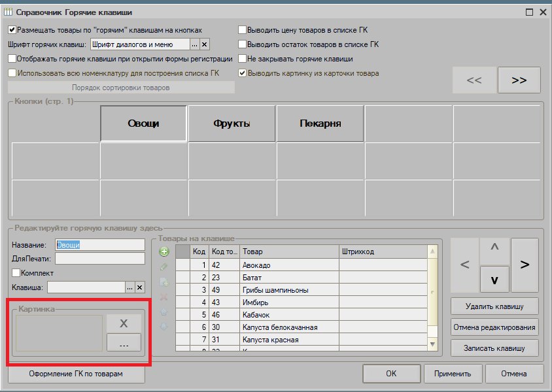This screenshot has width=552, height=392.
Task: Click the move-up arrow icon beside the products table
Action: 164,312
